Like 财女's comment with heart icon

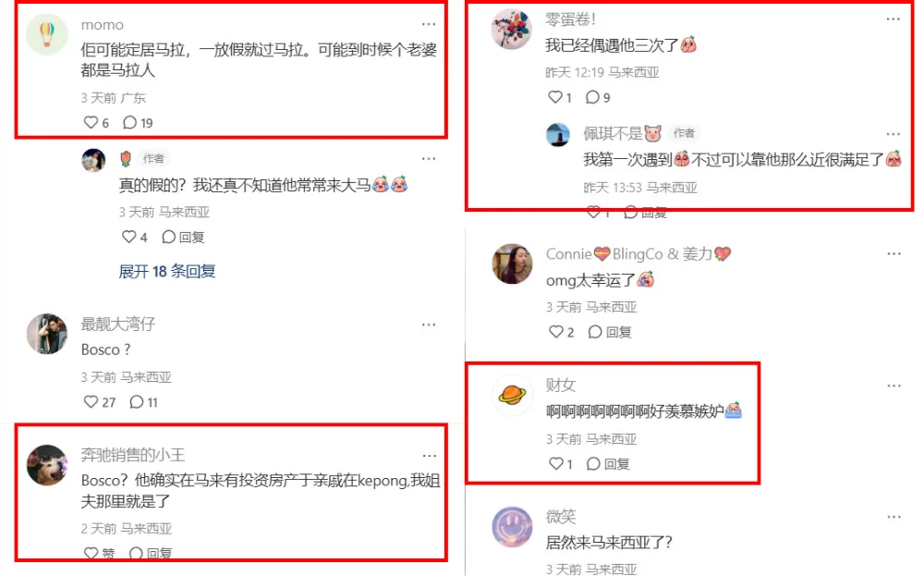555,464
